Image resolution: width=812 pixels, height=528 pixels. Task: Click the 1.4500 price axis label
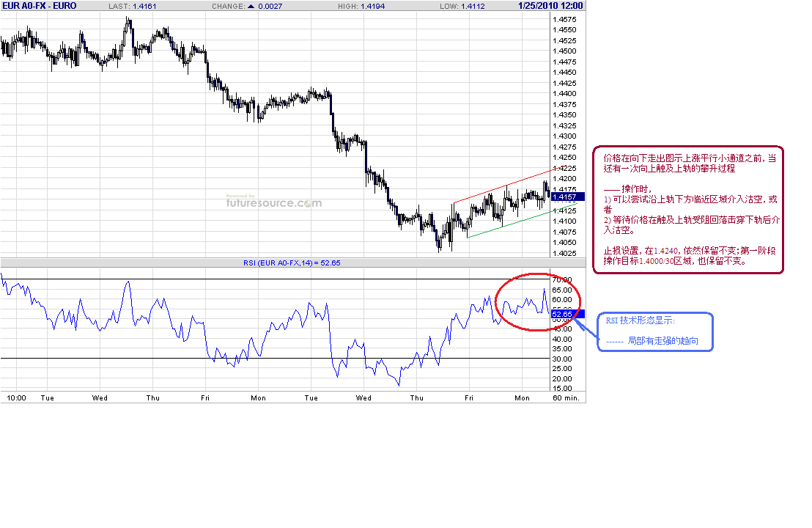click(x=564, y=51)
